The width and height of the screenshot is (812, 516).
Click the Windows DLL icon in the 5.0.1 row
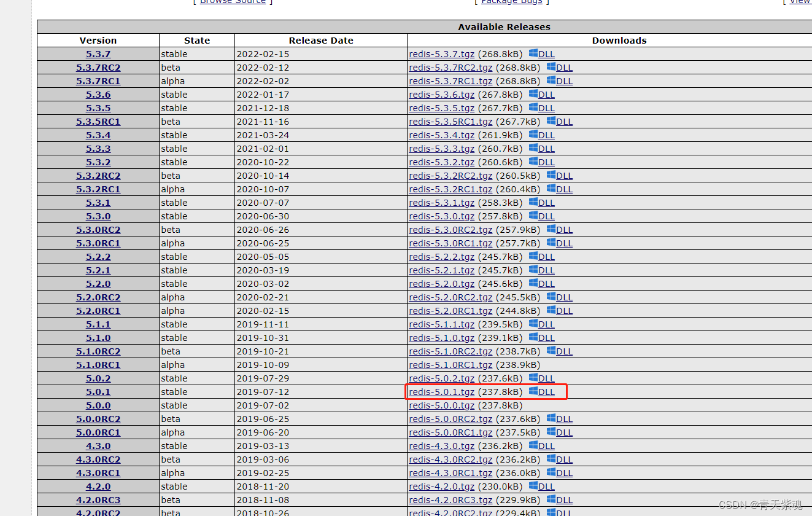(533, 391)
